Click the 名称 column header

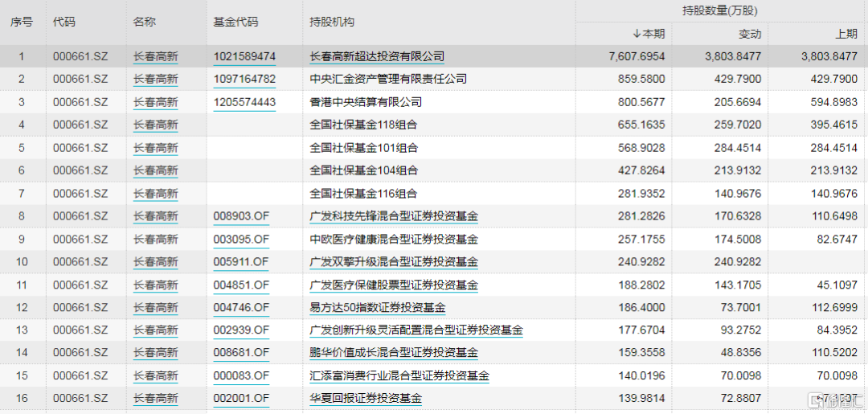145,23
